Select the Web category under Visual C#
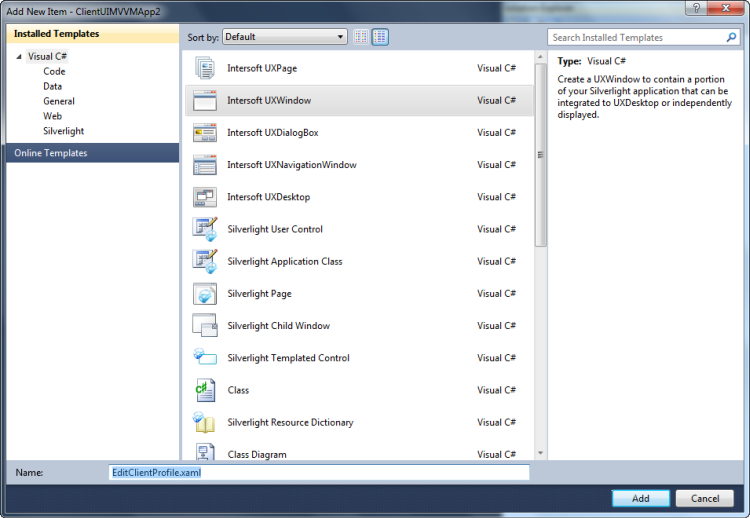This screenshot has width=750, height=518. pyautogui.click(x=52, y=116)
